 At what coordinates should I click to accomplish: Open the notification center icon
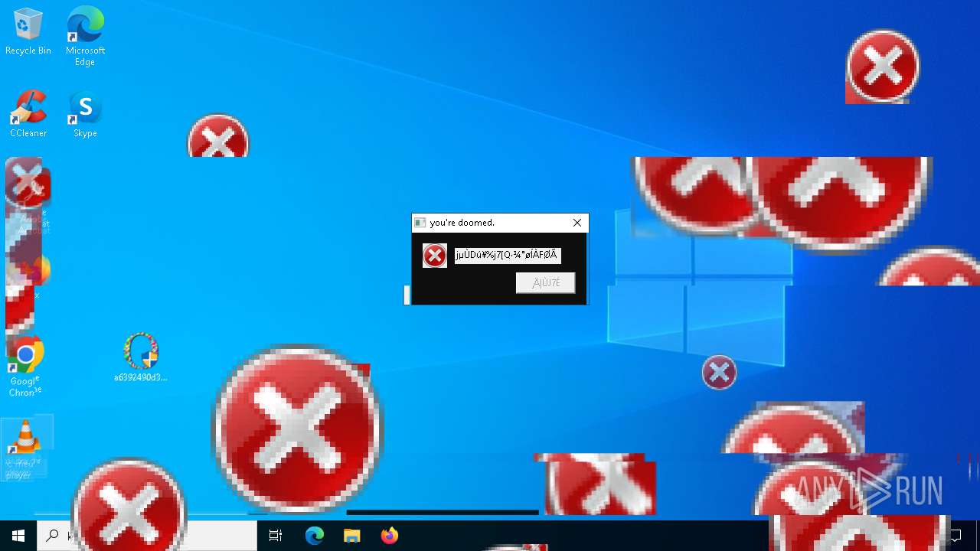tap(955, 536)
